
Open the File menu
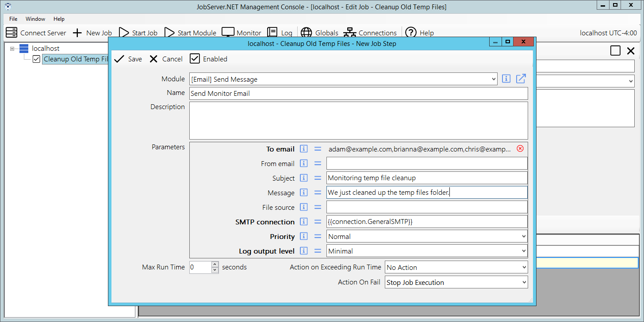pos(13,19)
